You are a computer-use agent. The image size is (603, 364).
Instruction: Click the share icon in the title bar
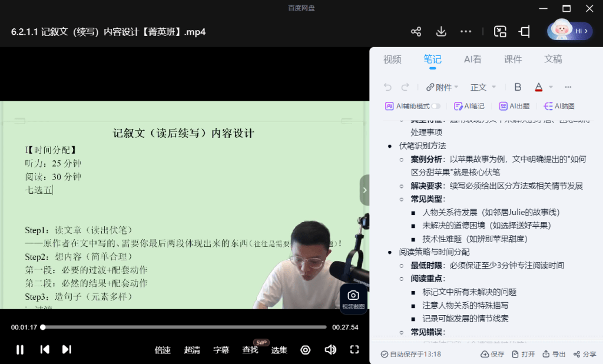tap(416, 32)
